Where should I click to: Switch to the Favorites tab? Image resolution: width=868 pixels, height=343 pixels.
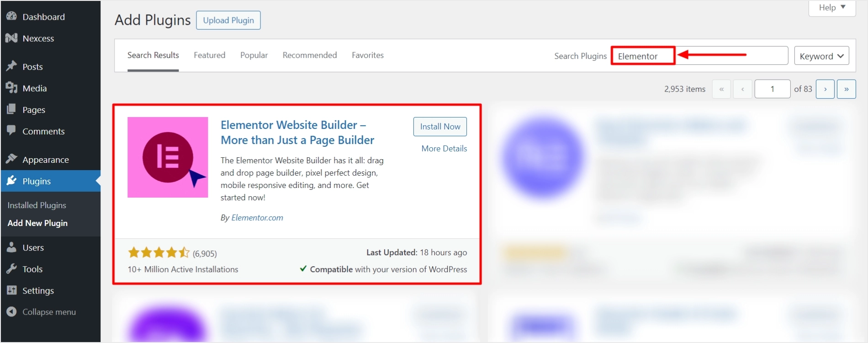[x=368, y=55]
